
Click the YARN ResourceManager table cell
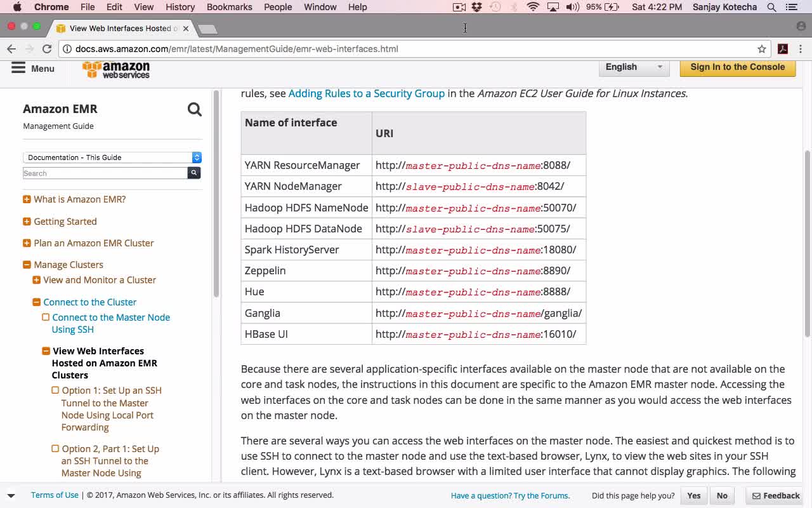click(306, 165)
